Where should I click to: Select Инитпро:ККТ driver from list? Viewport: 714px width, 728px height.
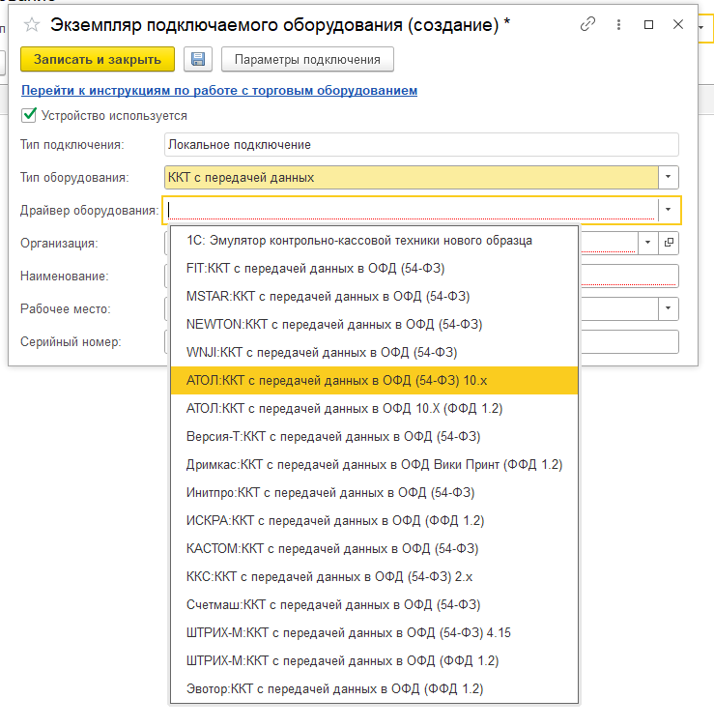click(x=375, y=493)
